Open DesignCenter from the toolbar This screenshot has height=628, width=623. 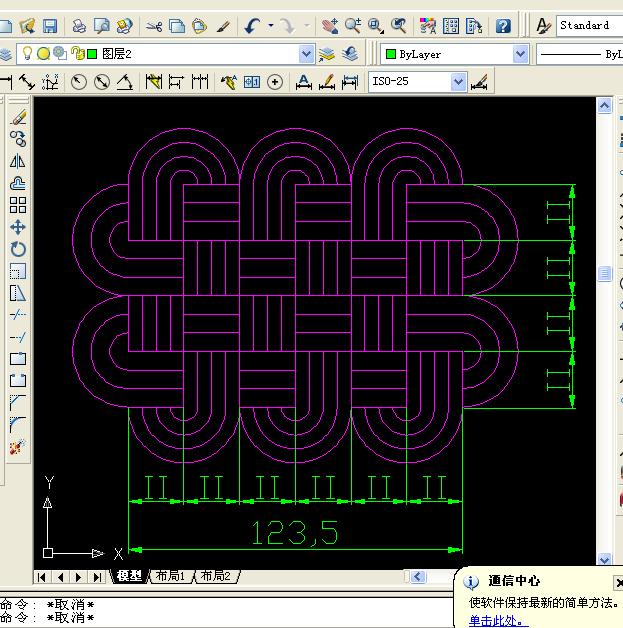[451, 26]
